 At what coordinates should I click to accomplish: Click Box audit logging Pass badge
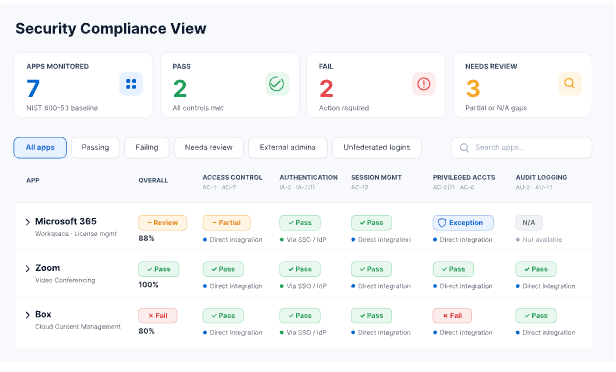(536, 316)
